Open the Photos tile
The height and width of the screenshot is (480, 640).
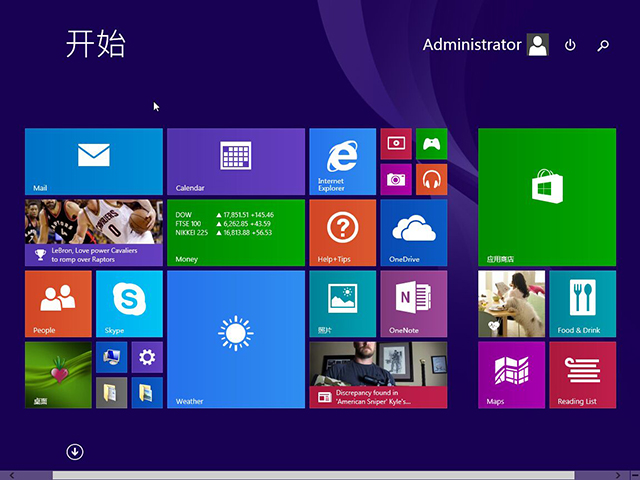[x=342, y=304]
